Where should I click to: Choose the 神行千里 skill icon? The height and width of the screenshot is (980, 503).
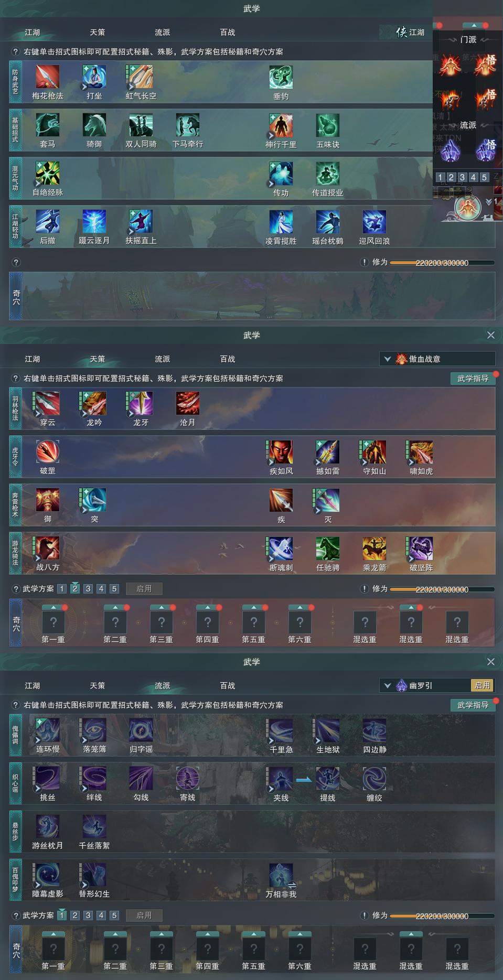click(x=281, y=126)
